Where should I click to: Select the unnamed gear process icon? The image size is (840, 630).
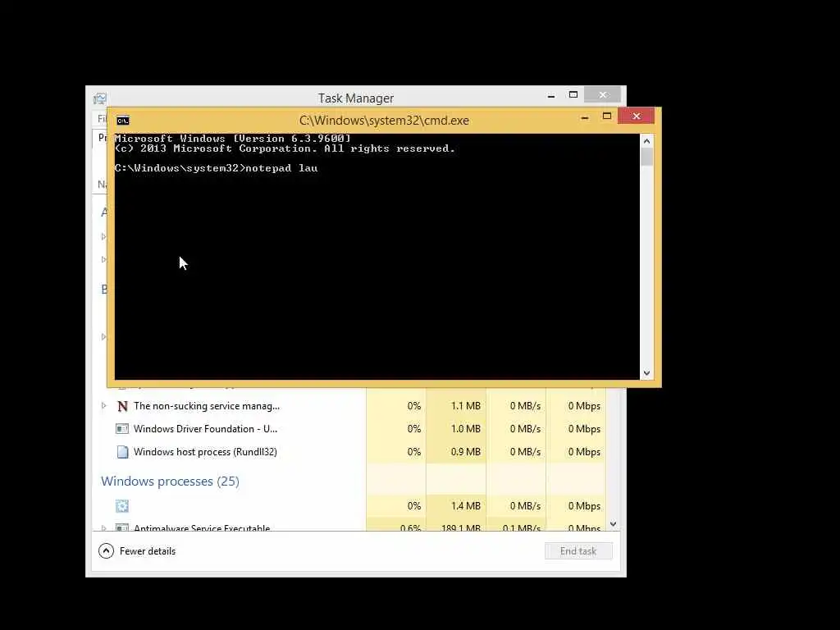coord(122,505)
